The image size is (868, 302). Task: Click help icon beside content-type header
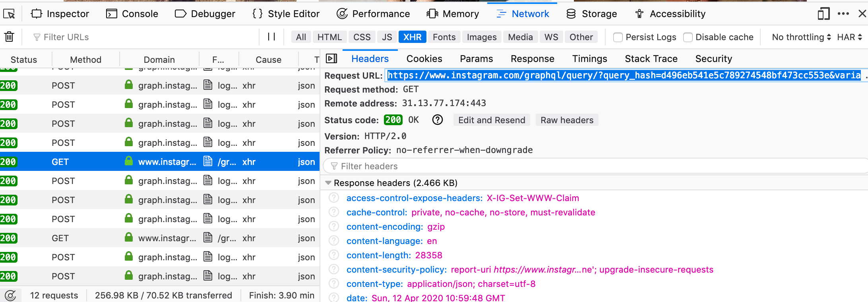tap(334, 284)
